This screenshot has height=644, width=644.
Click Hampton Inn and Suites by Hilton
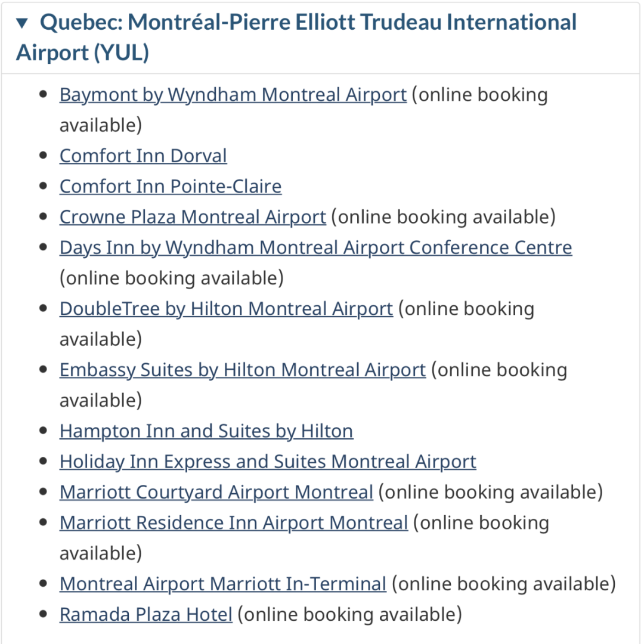tap(206, 431)
